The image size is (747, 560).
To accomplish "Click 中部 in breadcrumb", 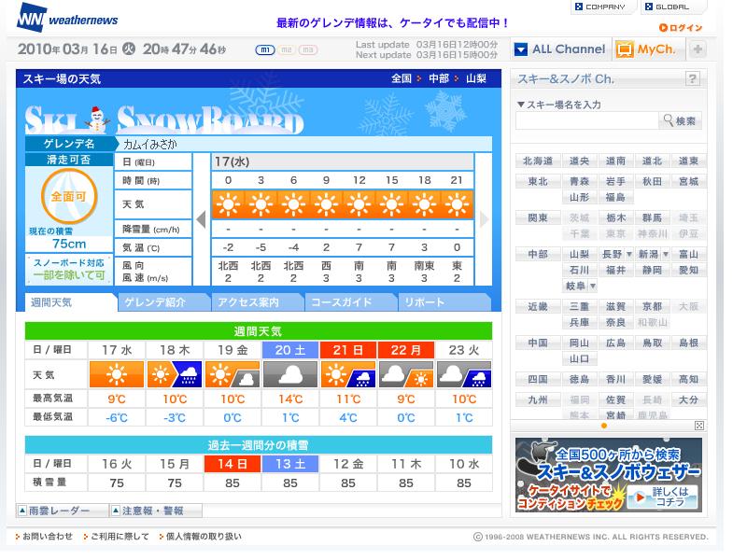I will (x=438, y=78).
